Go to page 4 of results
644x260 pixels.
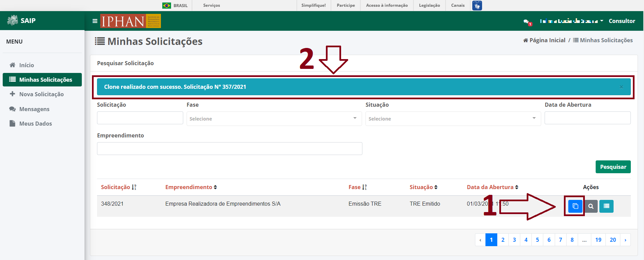(526, 240)
